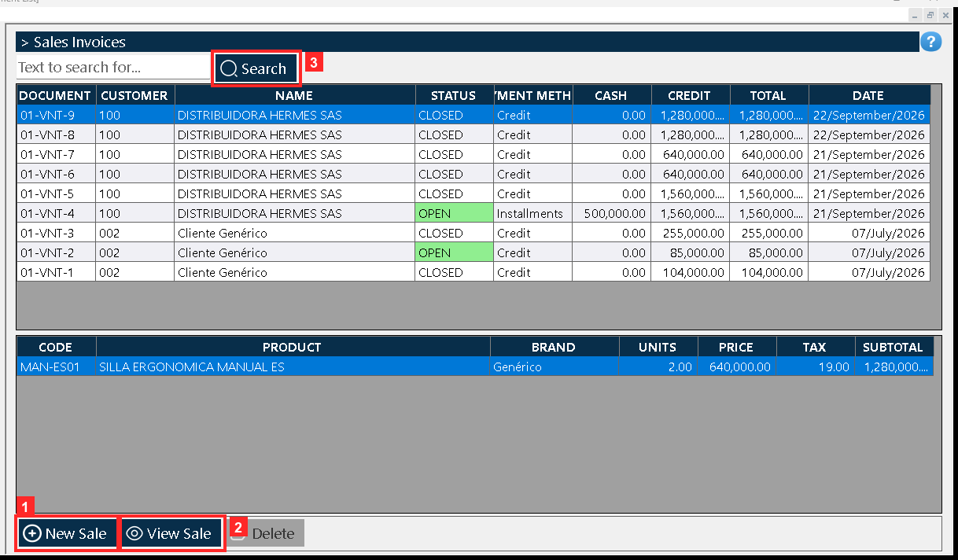Sort invoices by STATUS column header
Image resolution: width=958 pixels, height=560 pixels.
pos(454,95)
